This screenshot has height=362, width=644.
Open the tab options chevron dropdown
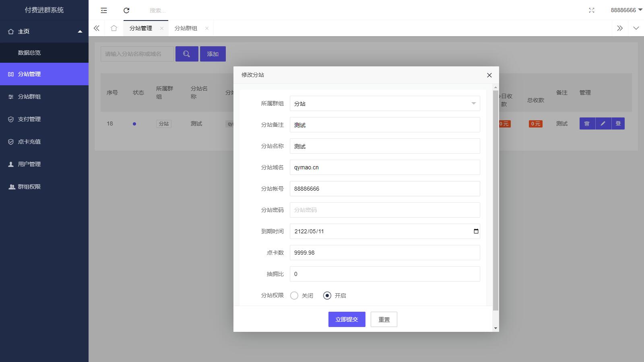click(636, 28)
